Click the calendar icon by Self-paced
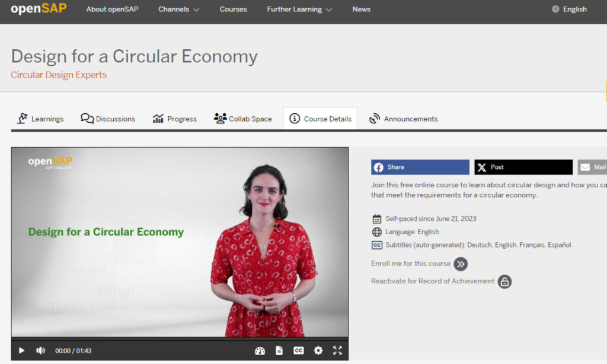This screenshot has width=607, height=364. 376,219
